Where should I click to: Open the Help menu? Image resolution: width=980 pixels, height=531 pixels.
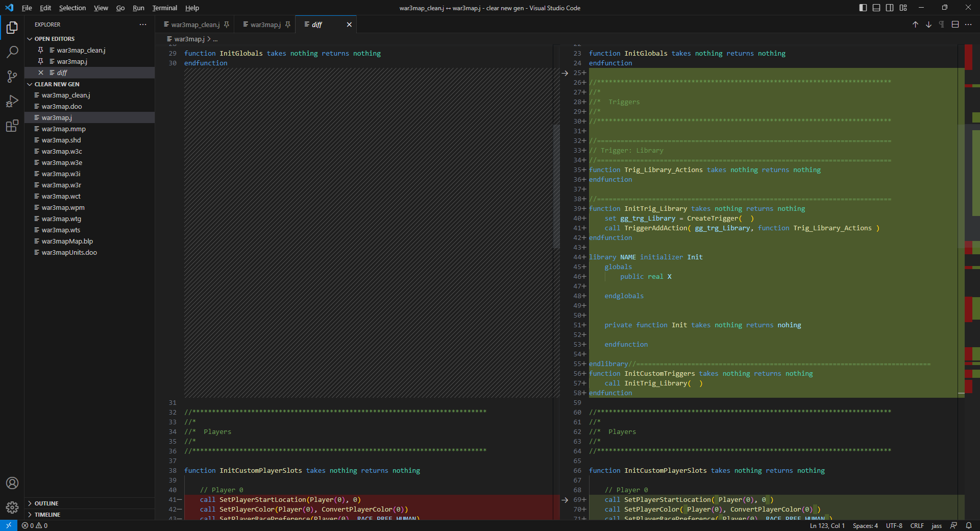click(x=192, y=8)
